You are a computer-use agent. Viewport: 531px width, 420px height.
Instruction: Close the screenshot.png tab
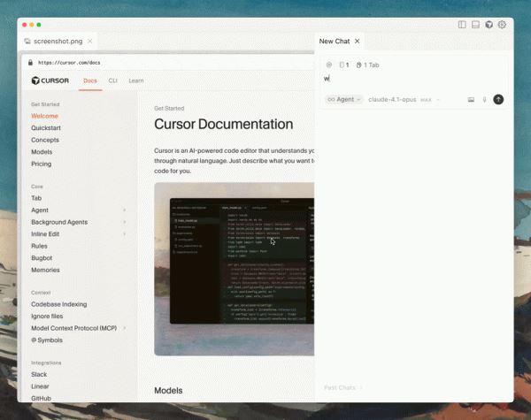(90, 42)
